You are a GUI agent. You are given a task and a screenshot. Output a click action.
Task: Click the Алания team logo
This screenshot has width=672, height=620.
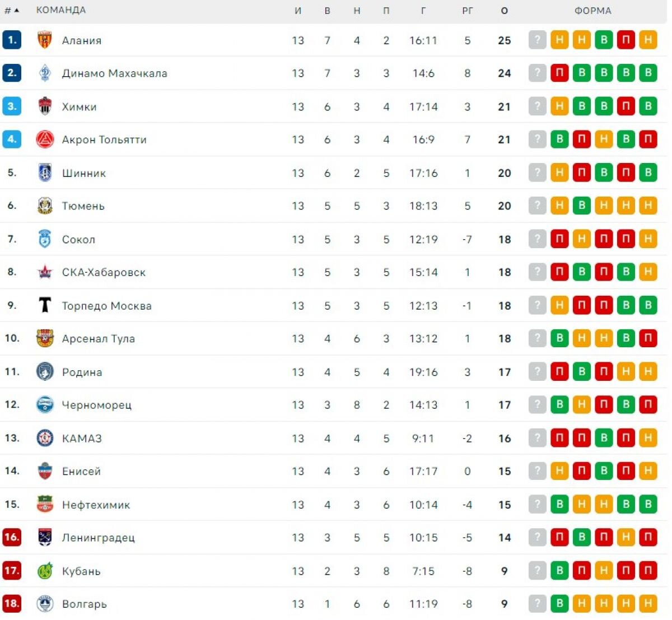click(x=45, y=40)
